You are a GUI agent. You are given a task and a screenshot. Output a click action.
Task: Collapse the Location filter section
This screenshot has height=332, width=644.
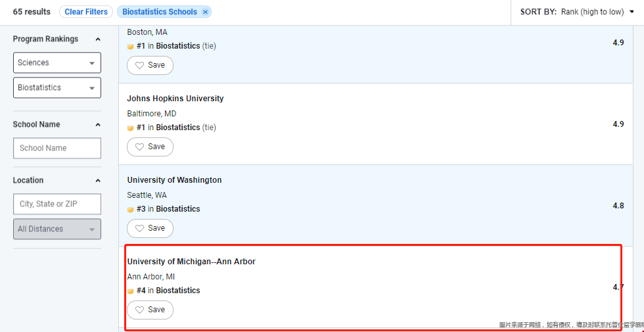pos(98,181)
